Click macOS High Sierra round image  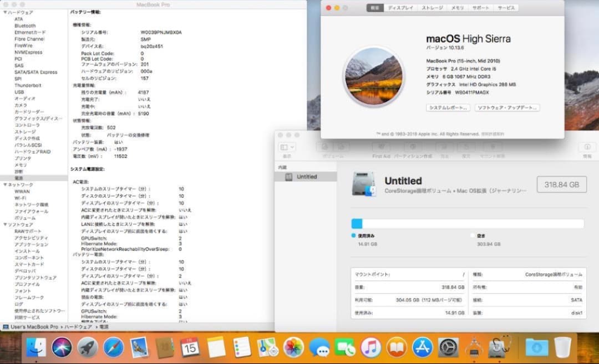tap(374, 76)
